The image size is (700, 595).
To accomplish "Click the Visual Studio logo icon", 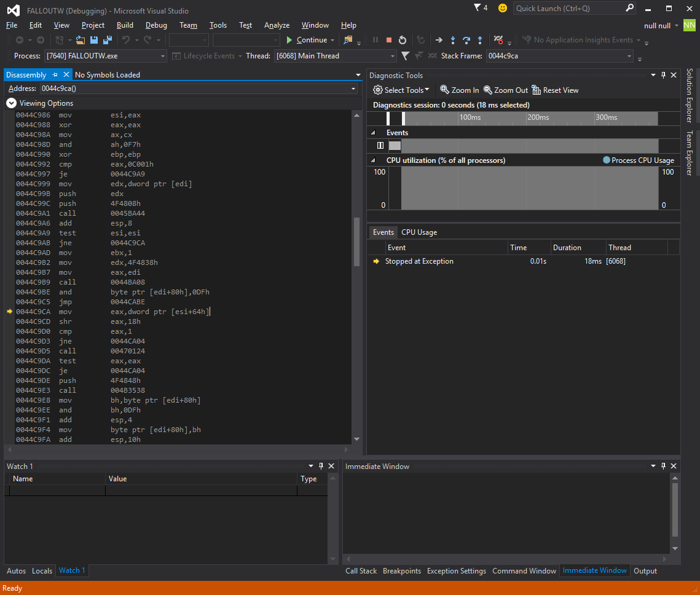I will click(x=14, y=10).
